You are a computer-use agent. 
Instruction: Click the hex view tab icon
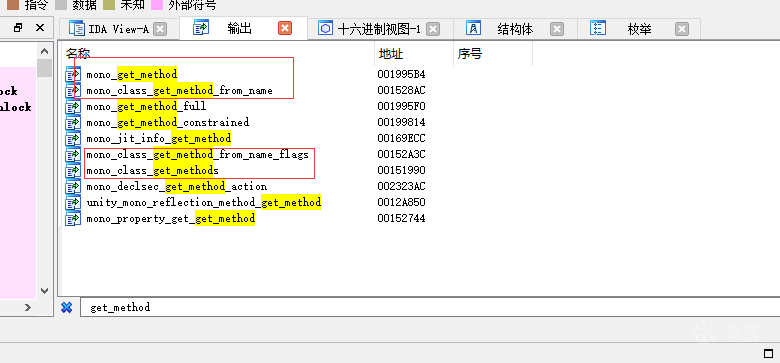click(325, 29)
